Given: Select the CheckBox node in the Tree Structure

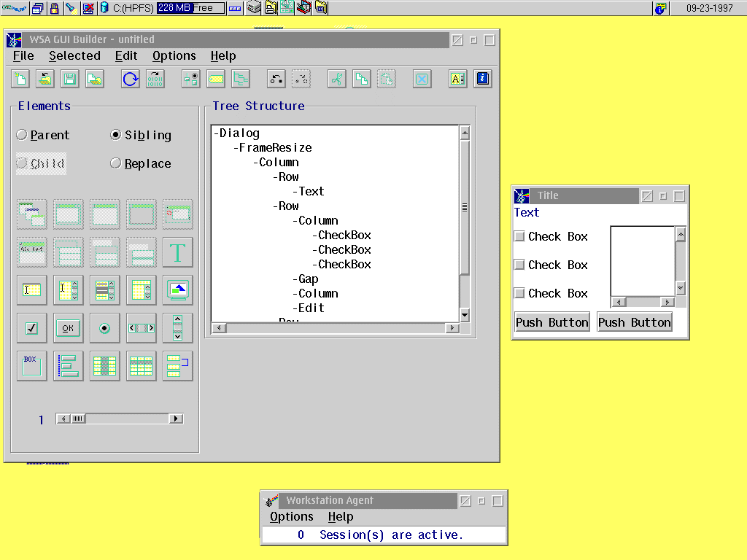Looking at the screenshot, I should tap(341, 235).
